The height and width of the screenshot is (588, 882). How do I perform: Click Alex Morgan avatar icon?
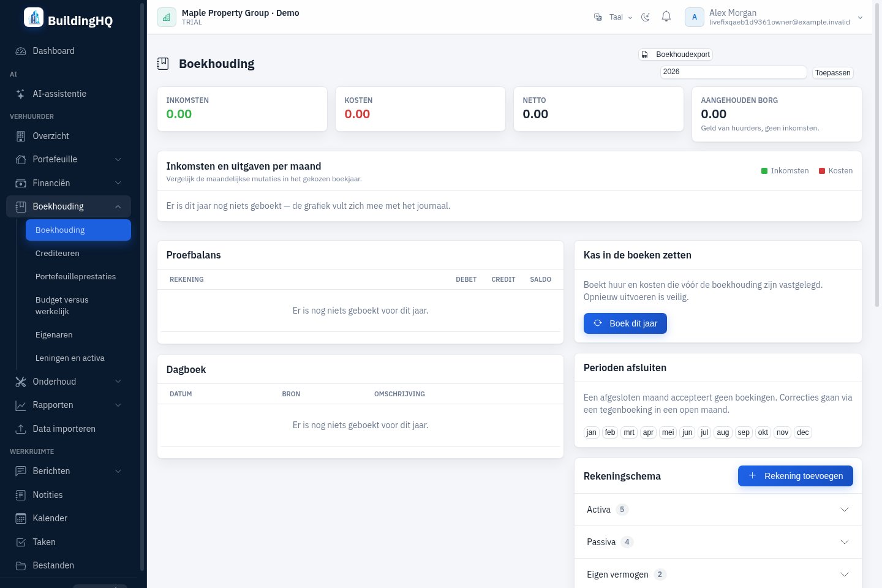click(695, 17)
